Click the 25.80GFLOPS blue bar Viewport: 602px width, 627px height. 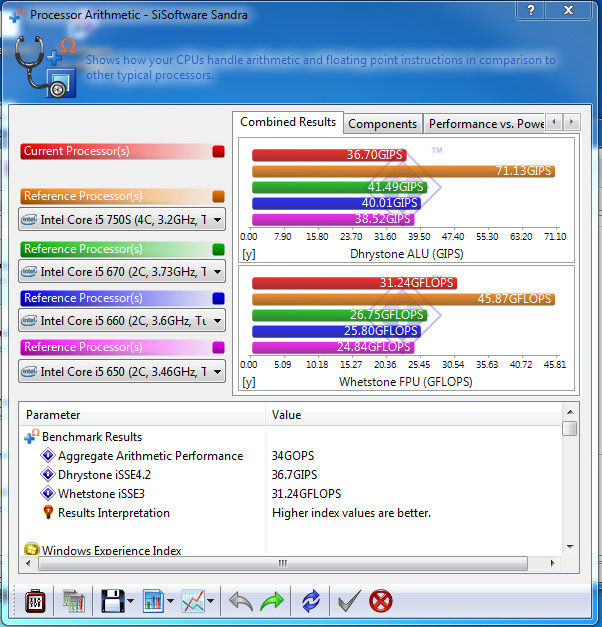(336, 331)
